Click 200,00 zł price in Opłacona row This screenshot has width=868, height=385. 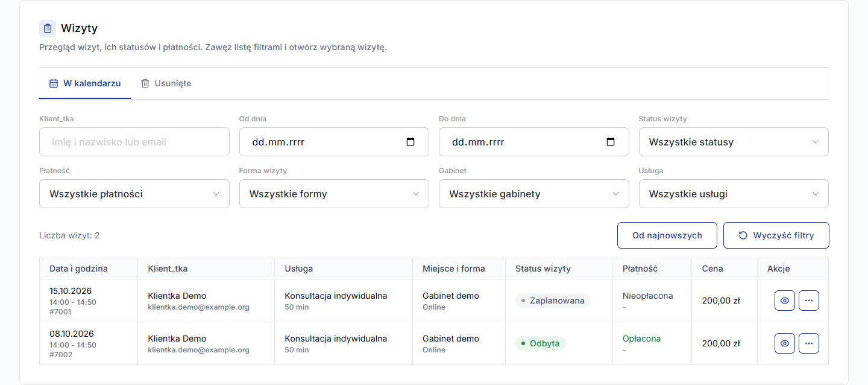[x=721, y=343]
